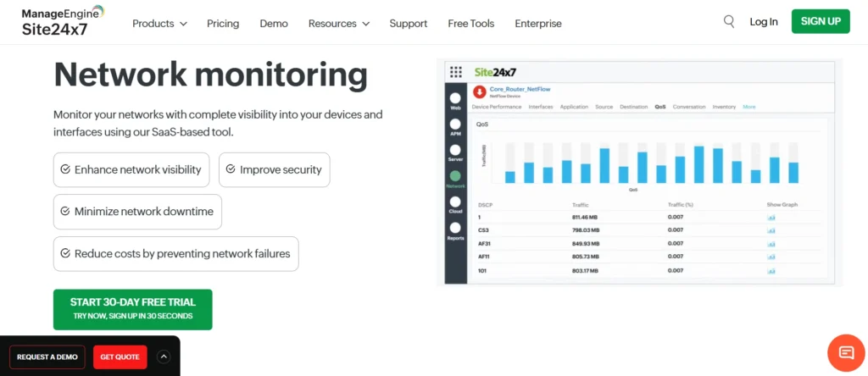Open the orange chat widget icon
Screen dimensions: 868x376
pyautogui.click(x=846, y=352)
